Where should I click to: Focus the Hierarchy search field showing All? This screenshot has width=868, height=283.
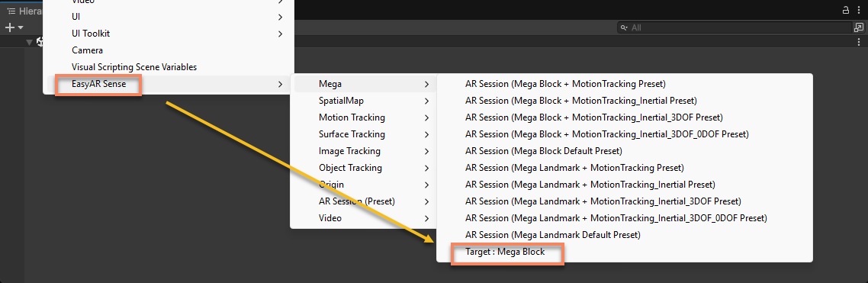pyautogui.click(x=734, y=27)
